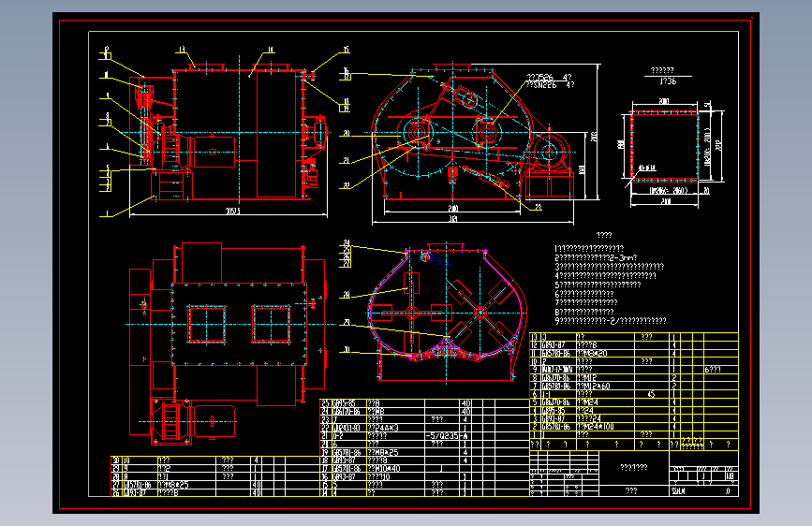Select balloon number 30 beside the section view
The width and height of the screenshot is (812, 526).
tap(346, 350)
